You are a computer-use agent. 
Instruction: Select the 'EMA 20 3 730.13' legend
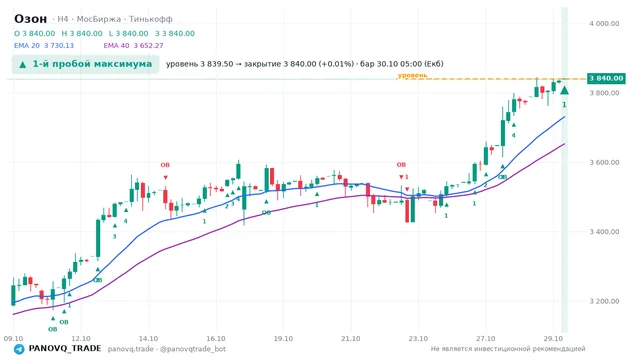(44, 46)
